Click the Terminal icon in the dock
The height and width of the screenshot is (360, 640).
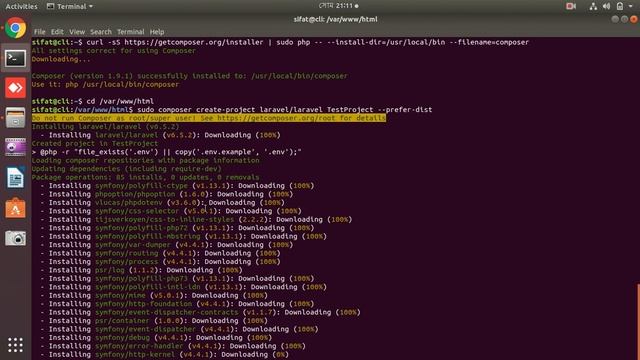click(x=16, y=58)
